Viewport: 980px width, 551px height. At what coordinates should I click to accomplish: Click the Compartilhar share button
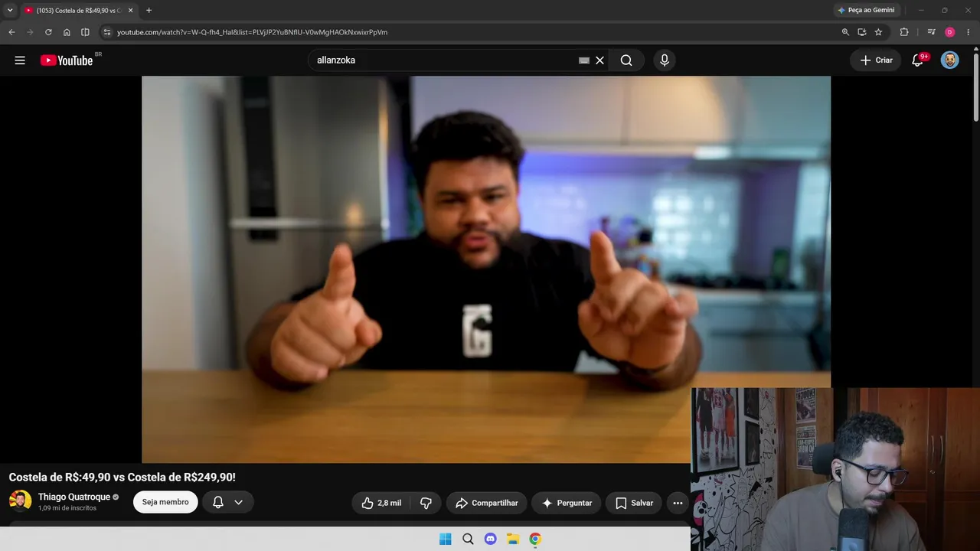[x=487, y=503]
